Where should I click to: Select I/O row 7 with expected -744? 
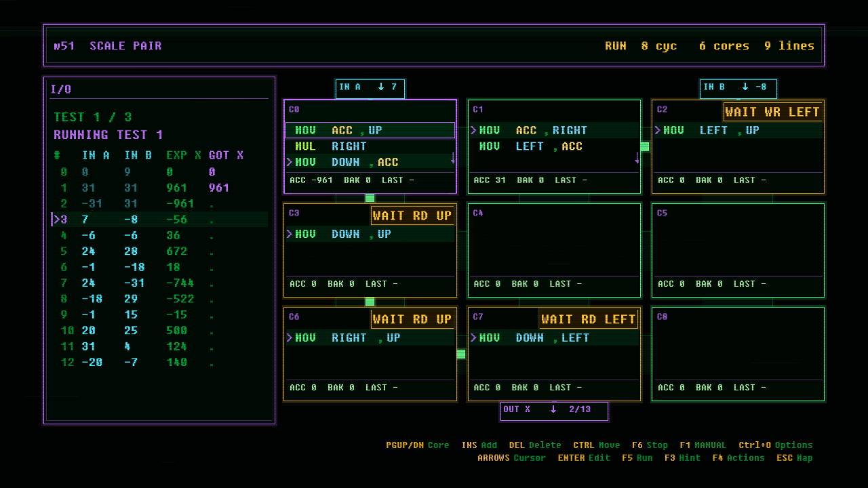159,283
